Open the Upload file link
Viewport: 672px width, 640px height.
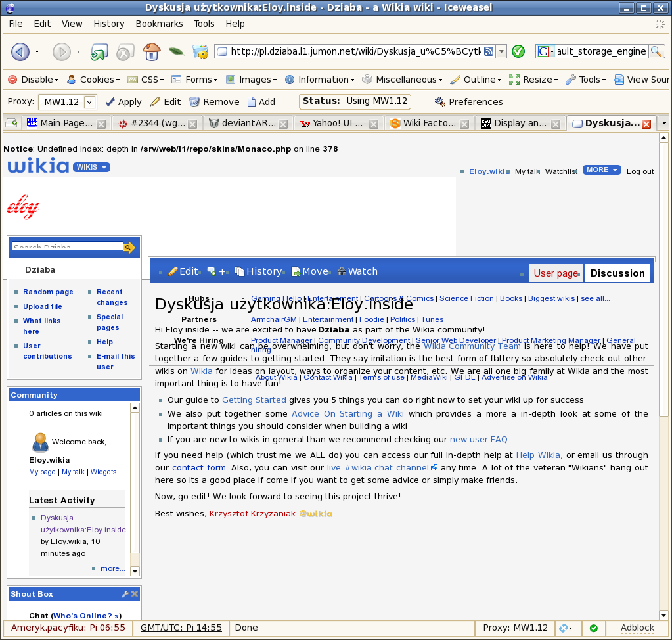pyautogui.click(x=43, y=306)
